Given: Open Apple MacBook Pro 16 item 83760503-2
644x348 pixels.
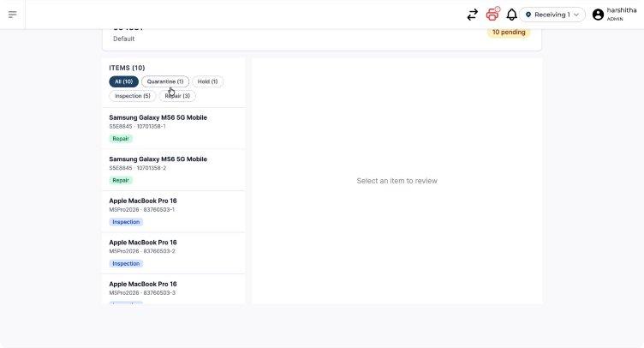Looking at the screenshot, I should (x=174, y=253).
